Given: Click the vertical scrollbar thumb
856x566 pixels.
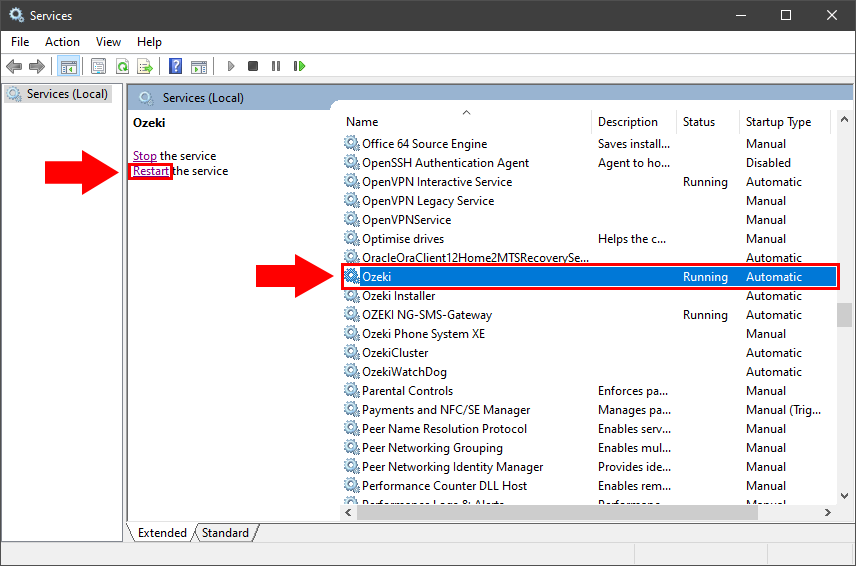Looking at the screenshot, I should tap(845, 315).
